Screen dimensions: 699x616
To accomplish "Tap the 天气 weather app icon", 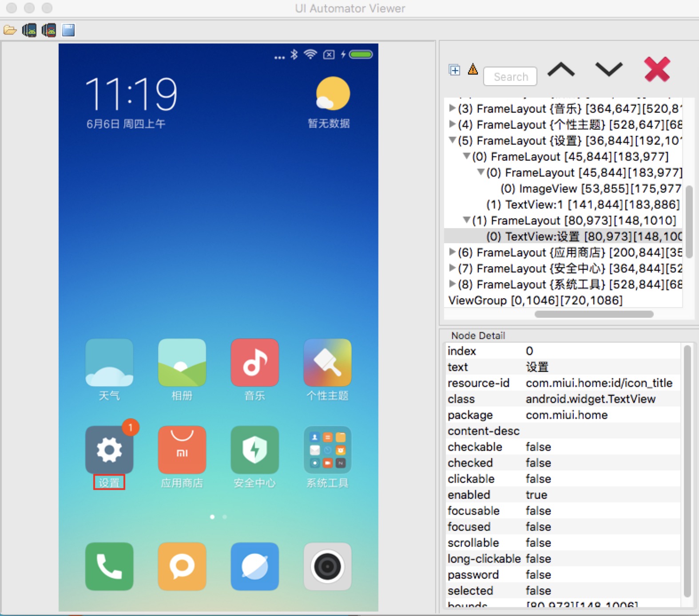I will click(x=109, y=363).
